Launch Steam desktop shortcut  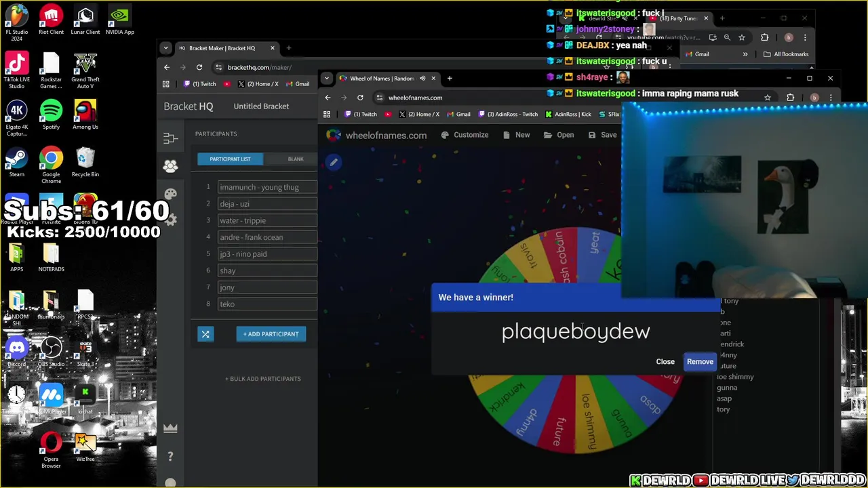click(17, 162)
